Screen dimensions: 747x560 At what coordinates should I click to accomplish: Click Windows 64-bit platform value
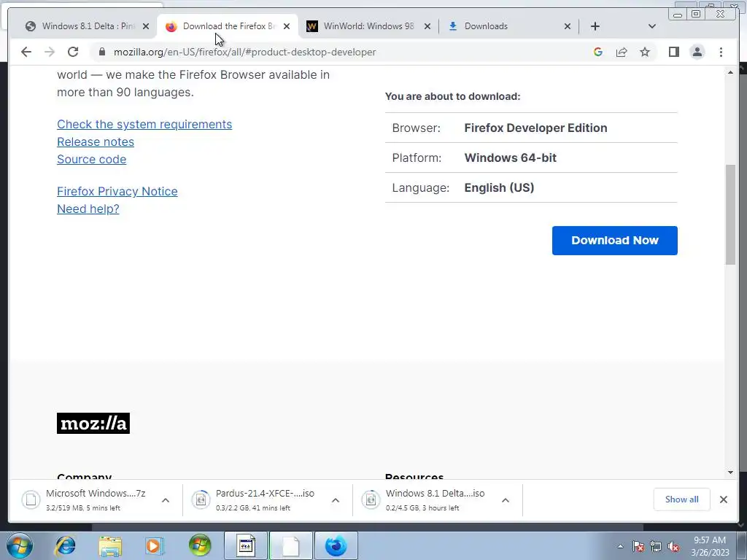point(510,158)
